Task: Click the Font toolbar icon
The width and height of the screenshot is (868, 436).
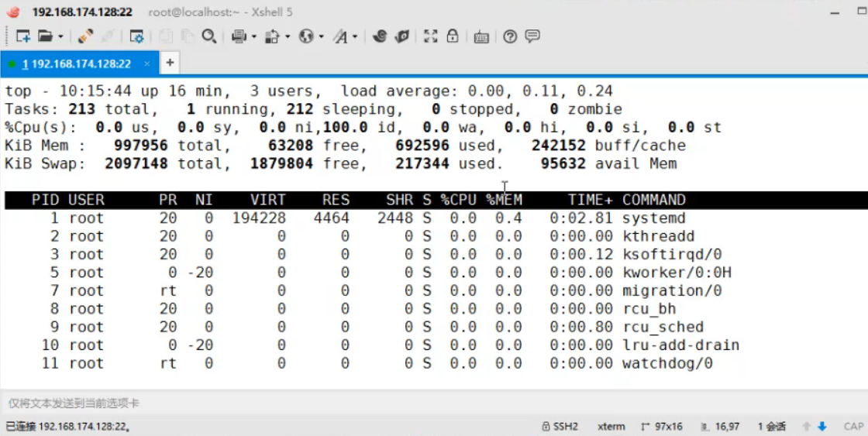Action: click(340, 36)
